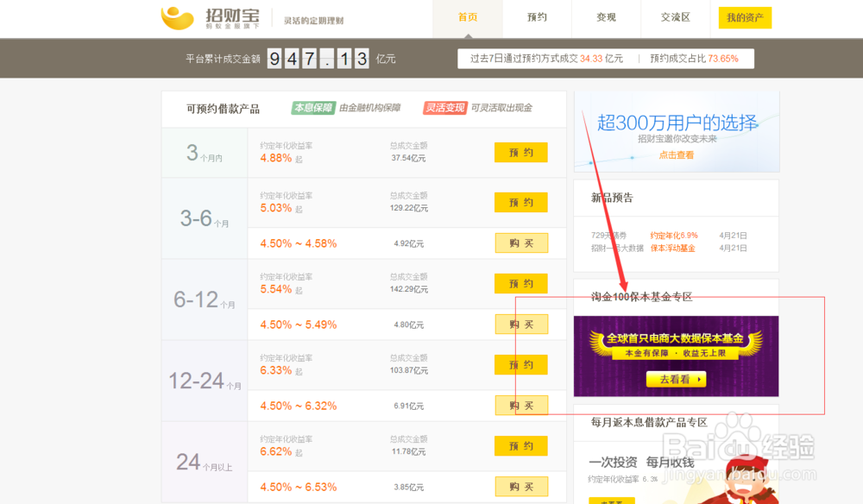The image size is (863, 504).
Task: Click the platform total counter digits
Action: (x=318, y=59)
